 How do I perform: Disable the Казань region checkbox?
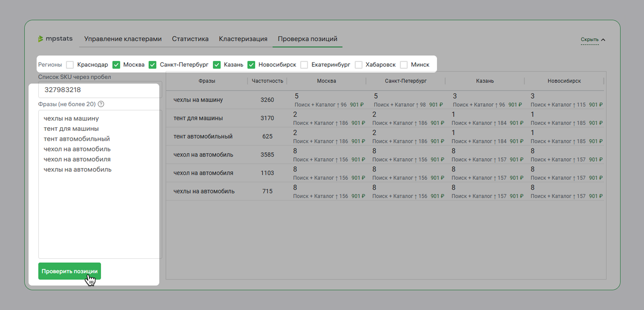pos(217,65)
